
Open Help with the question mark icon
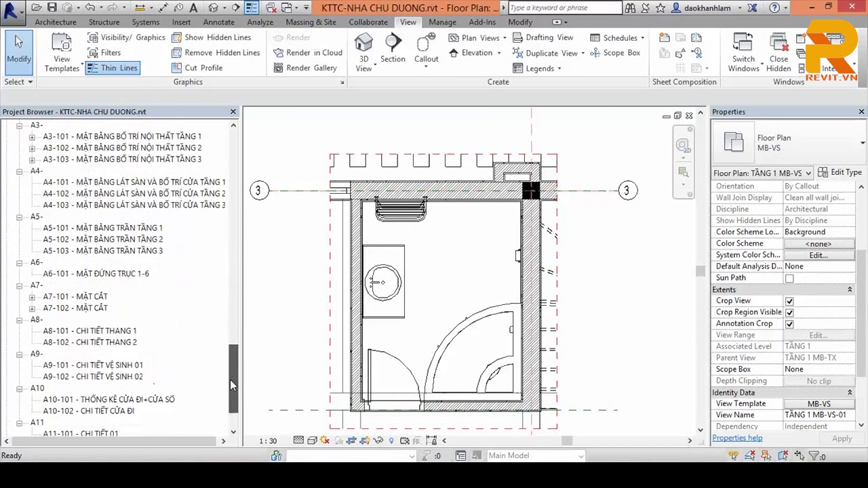click(774, 7)
